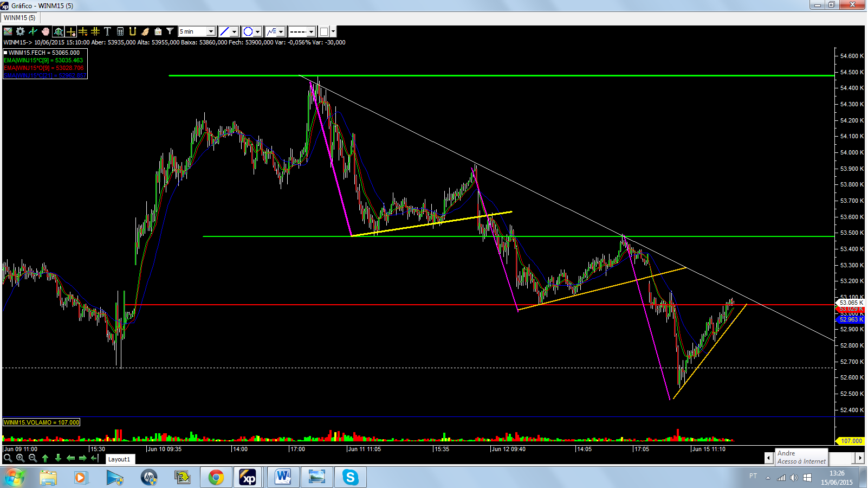Click the green up arrow

pos(45,458)
